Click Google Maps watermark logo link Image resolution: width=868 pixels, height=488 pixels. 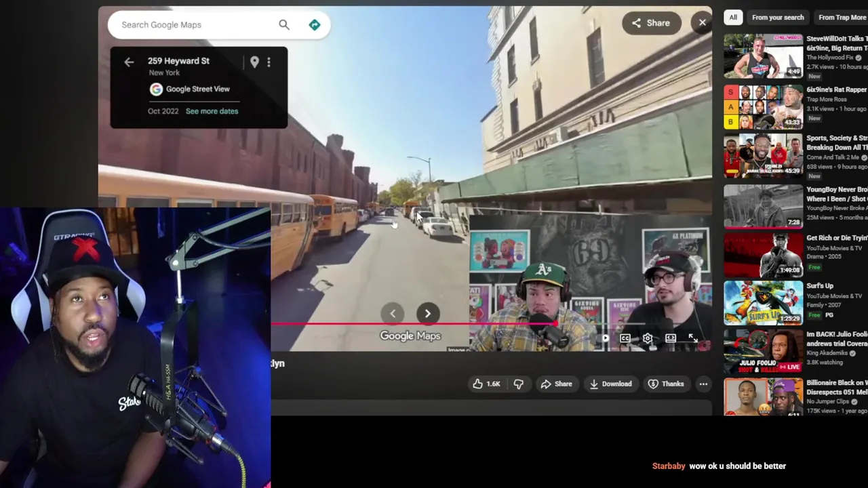[x=410, y=336]
